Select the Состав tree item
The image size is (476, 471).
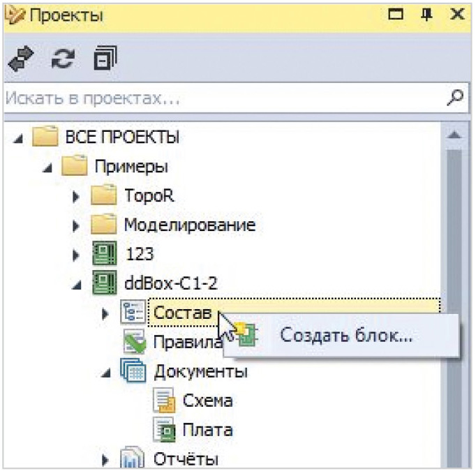[182, 313]
